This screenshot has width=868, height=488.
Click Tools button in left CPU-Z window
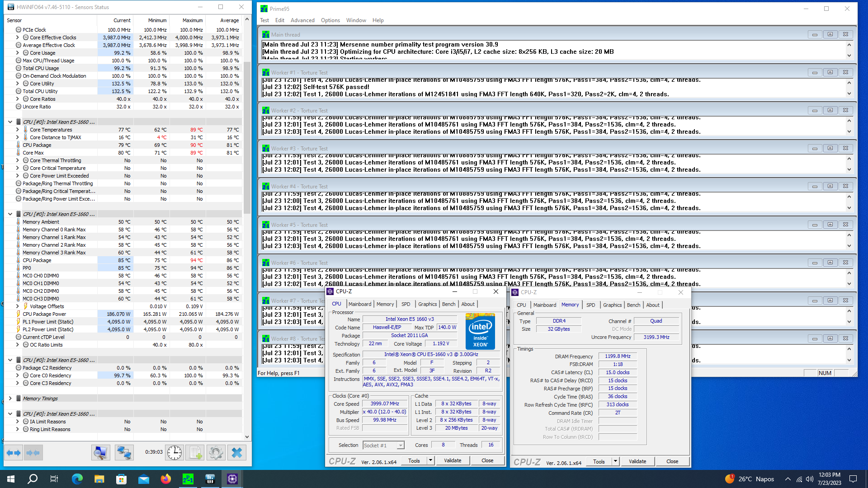coord(414,460)
